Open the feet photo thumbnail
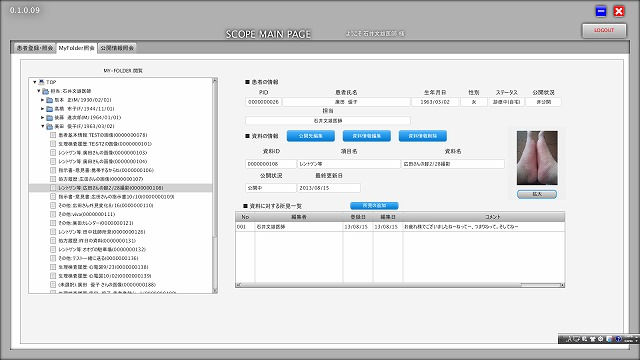Viewport: 640px width, 360px height. pos(537,158)
